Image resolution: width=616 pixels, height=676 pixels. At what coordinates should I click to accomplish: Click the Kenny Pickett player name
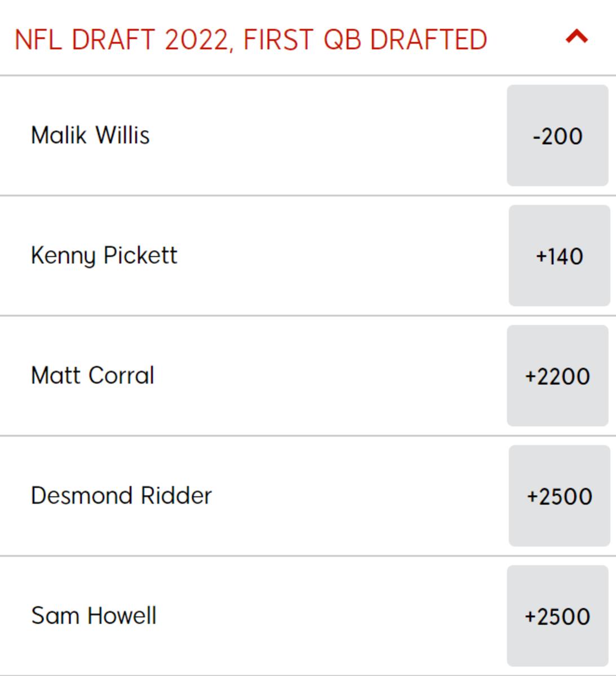click(104, 256)
